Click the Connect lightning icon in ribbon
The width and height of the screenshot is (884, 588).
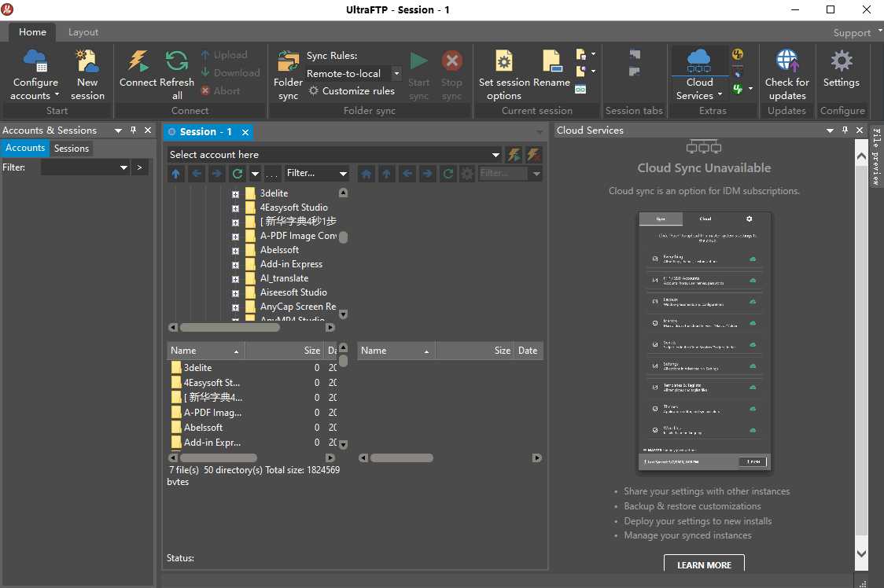click(138, 61)
